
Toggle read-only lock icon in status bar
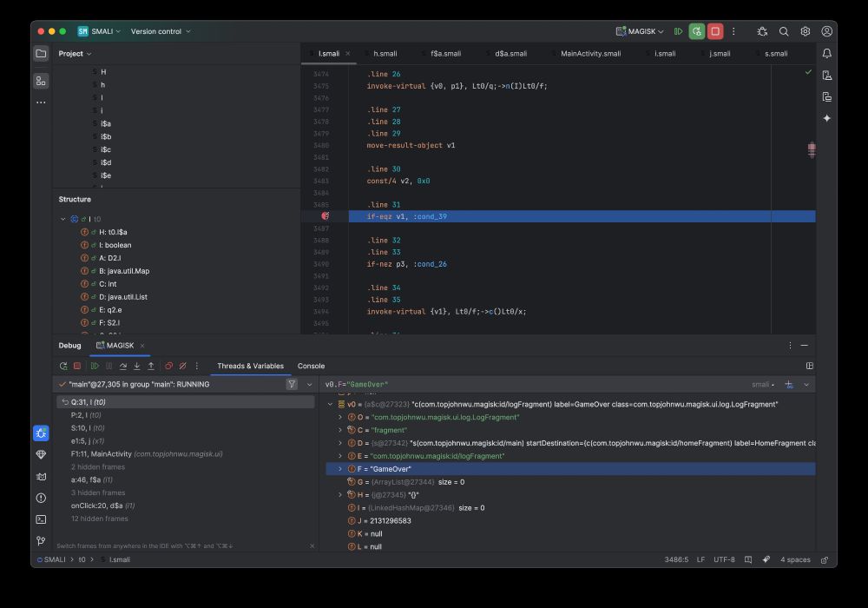825,560
